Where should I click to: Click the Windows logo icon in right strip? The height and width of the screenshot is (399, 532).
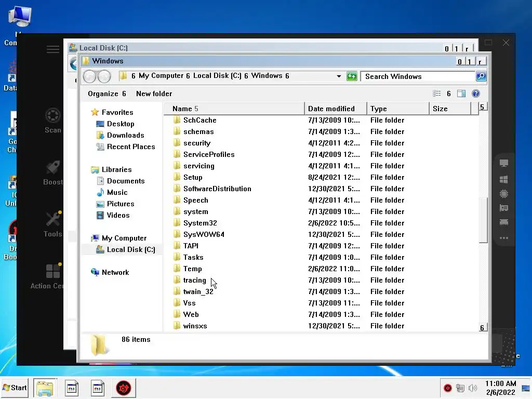click(504, 179)
